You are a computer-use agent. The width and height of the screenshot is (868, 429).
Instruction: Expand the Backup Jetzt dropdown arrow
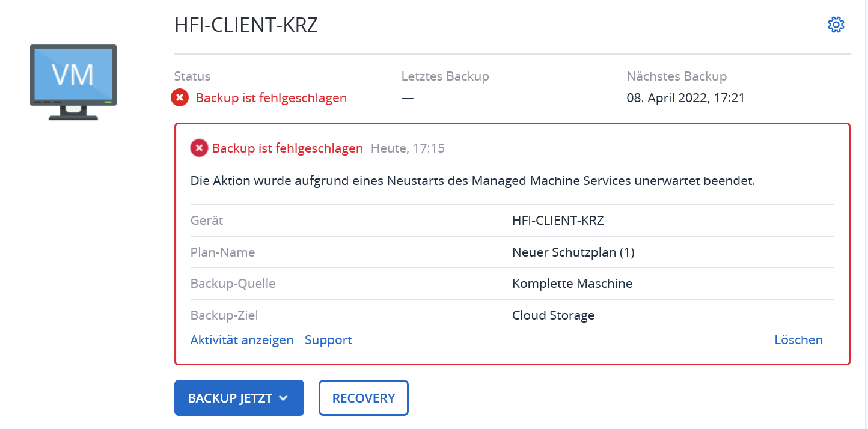coord(284,398)
